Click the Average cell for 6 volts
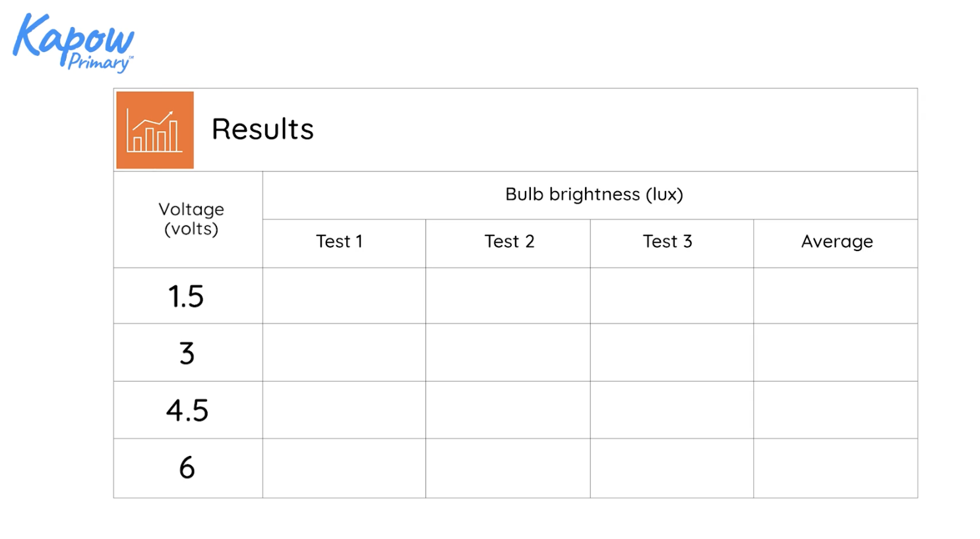This screenshot has width=980, height=539. (836, 468)
